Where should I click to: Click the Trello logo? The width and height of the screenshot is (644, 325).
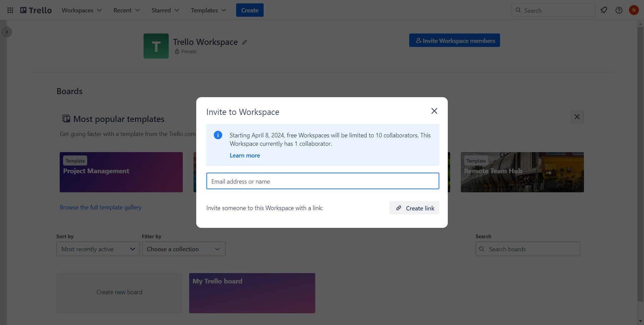[x=35, y=10]
